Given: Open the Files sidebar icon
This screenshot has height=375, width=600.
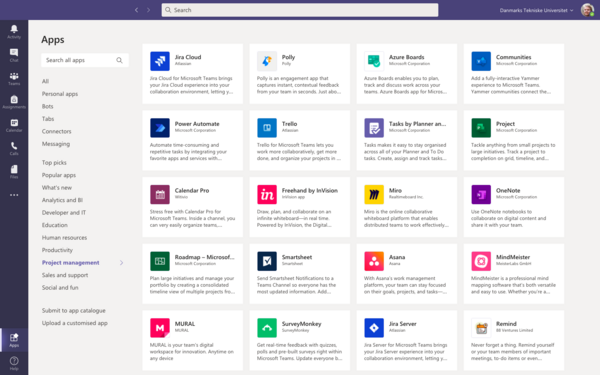Looking at the screenshot, I should [14, 169].
